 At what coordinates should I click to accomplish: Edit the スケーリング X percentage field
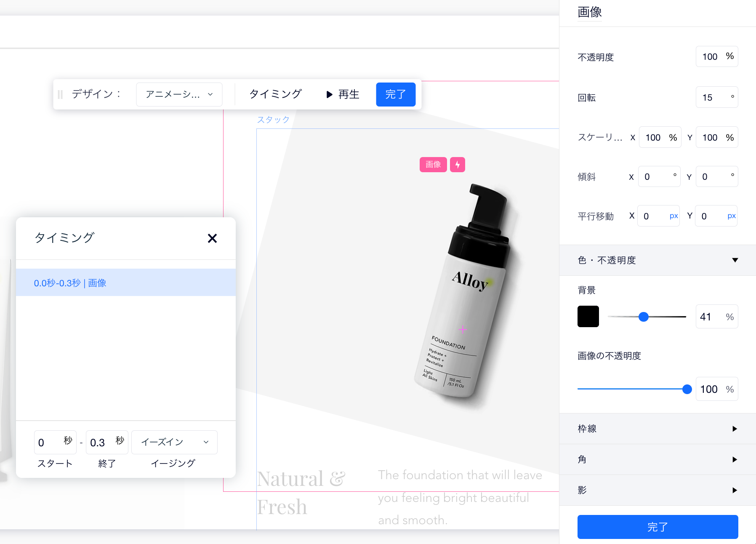coord(660,137)
